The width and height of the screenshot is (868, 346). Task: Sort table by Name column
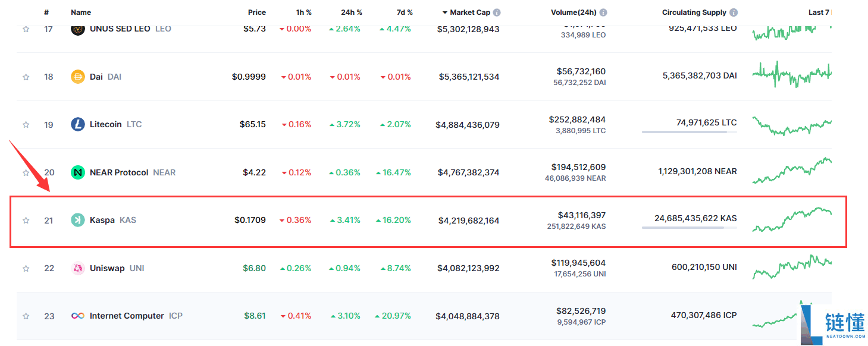point(81,12)
